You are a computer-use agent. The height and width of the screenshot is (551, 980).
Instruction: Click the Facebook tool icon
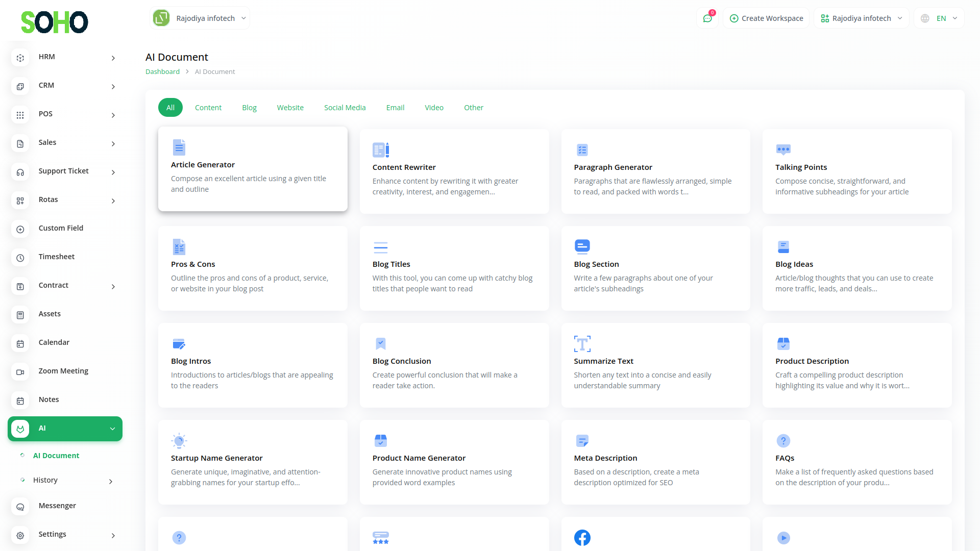tap(582, 537)
